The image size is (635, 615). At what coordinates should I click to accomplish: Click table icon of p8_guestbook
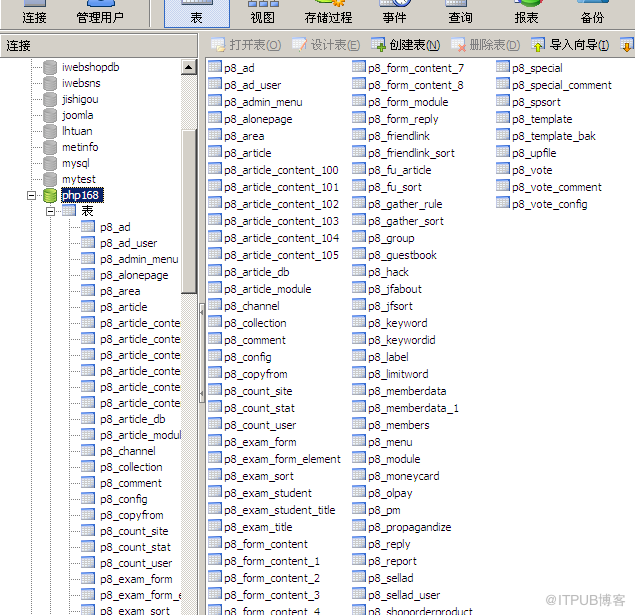[359, 254]
